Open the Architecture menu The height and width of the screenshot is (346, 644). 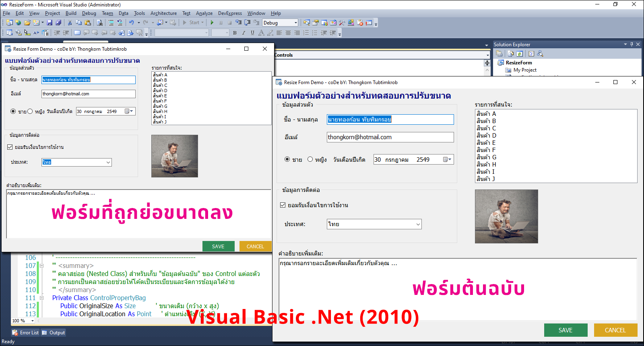point(163,13)
